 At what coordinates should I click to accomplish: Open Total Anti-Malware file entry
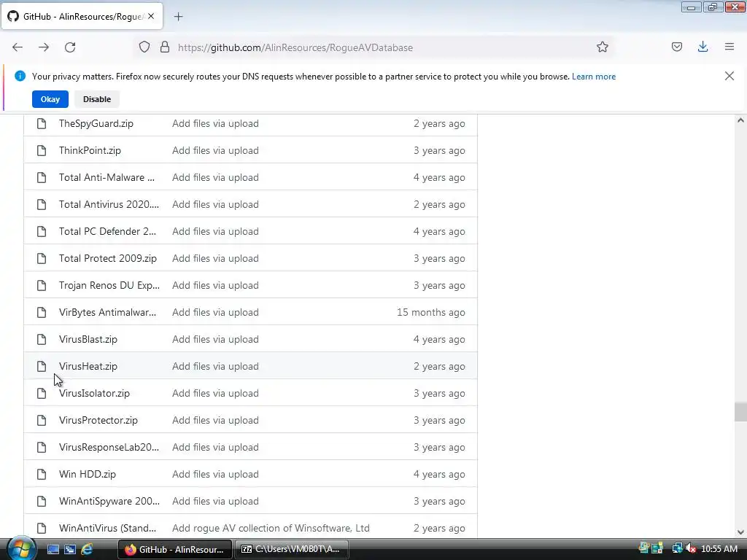click(x=107, y=177)
